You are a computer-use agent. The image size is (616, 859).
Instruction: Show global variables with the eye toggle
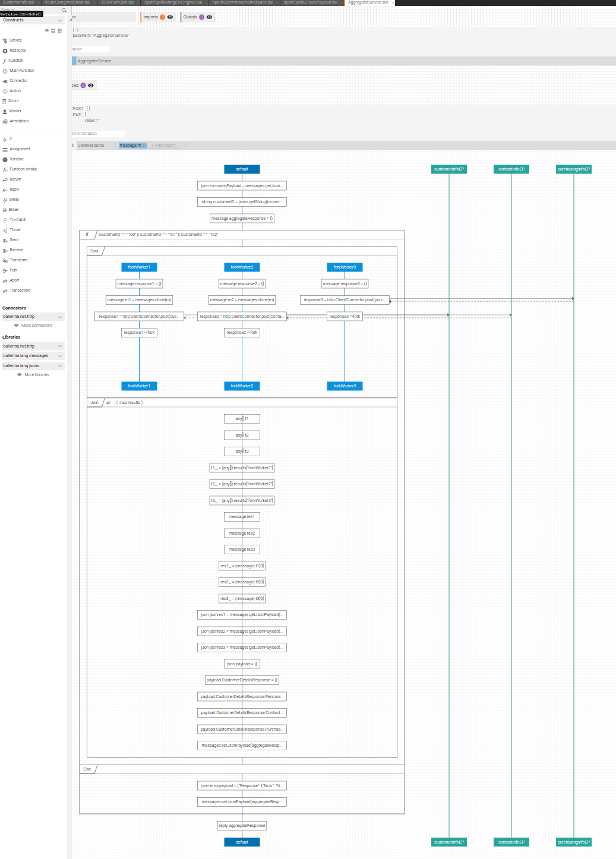click(x=90, y=85)
